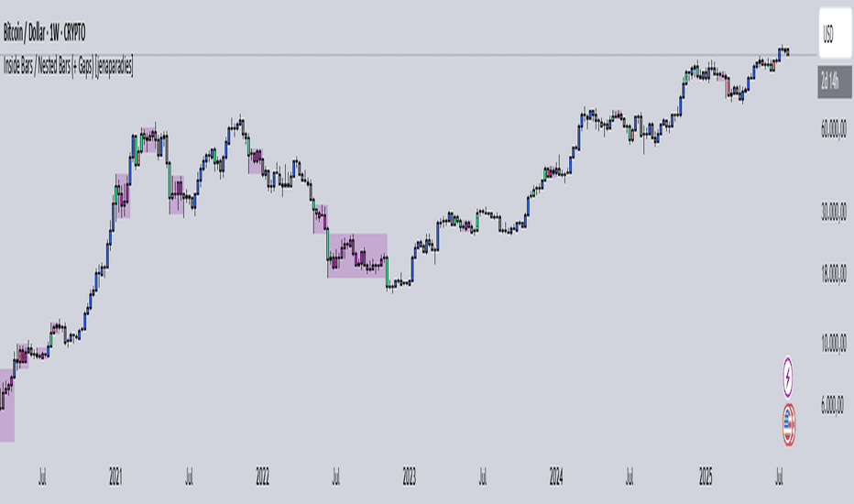Click the dotted horizontal current price line
Viewport: 854px width, 504px height.
[x=409, y=55]
